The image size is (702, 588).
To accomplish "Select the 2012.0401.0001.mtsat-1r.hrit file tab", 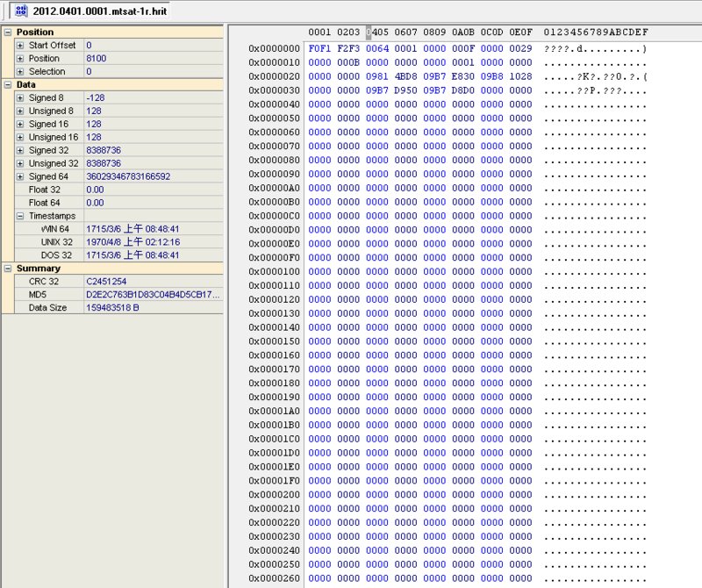I will (x=91, y=11).
